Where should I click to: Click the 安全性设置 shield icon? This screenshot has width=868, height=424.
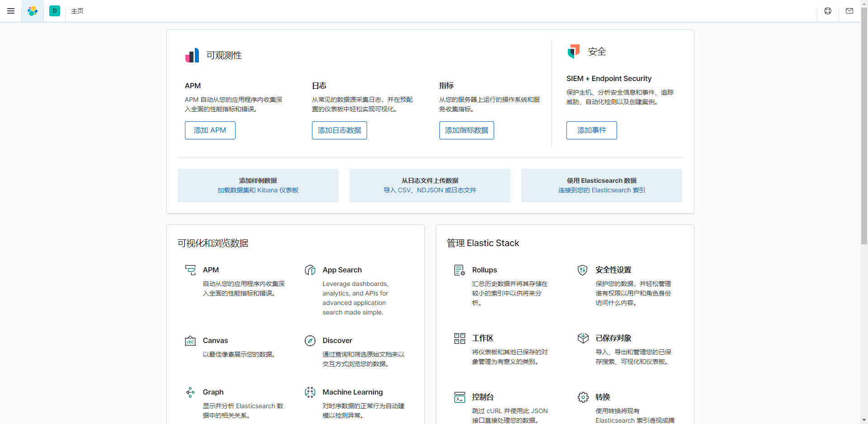click(x=583, y=270)
